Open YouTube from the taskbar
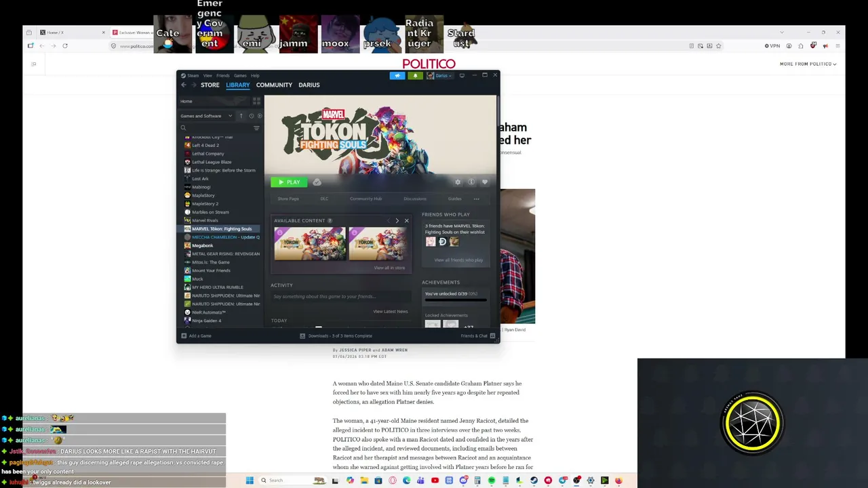This screenshot has width=868, height=488. click(435, 481)
